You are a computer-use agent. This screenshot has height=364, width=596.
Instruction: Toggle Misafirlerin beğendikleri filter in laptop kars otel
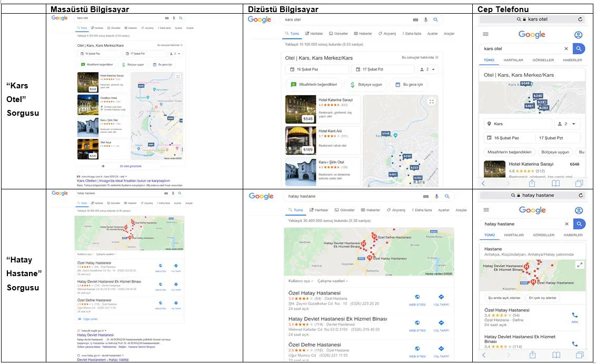click(314, 84)
